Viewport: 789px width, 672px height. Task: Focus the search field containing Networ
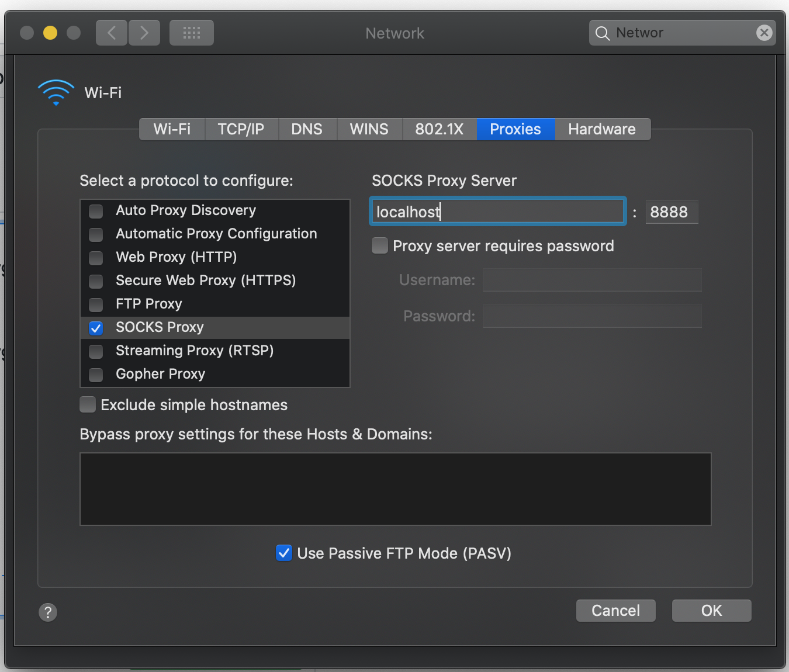click(683, 33)
